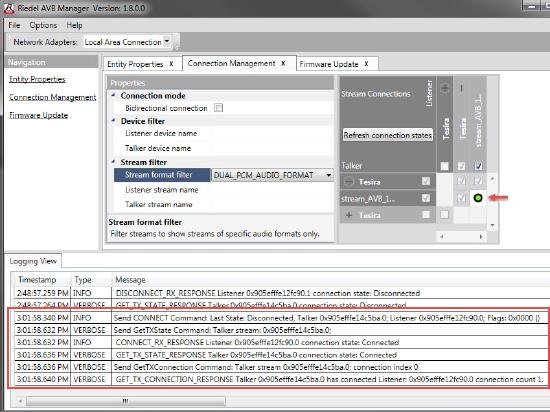
Task: Select the DISCONNECT_RX_RESPONSE log row
Action: pos(281,293)
